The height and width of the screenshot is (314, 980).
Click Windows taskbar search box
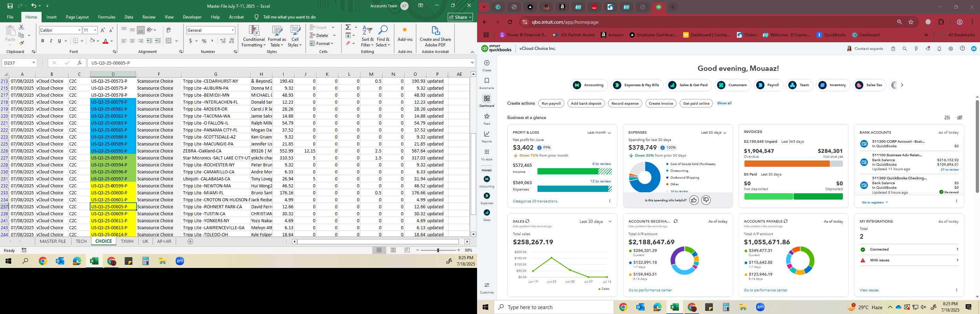point(554,307)
